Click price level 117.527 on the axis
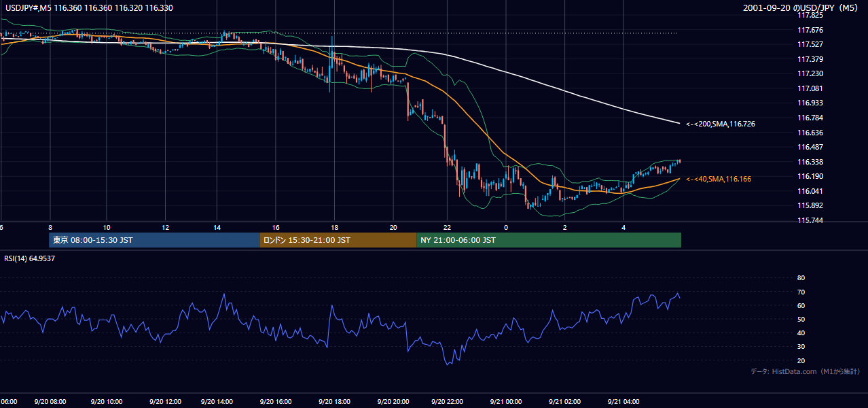This screenshot has height=408, width=868. pos(810,44)
